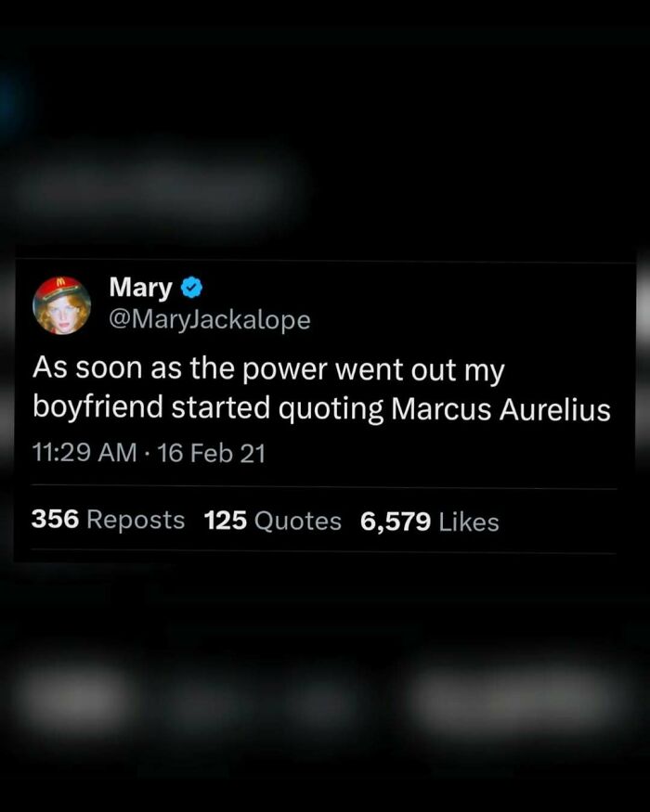Screen dimensions: 650x812
Task: Select the bold number 125
Action: [x=226, y=521]
